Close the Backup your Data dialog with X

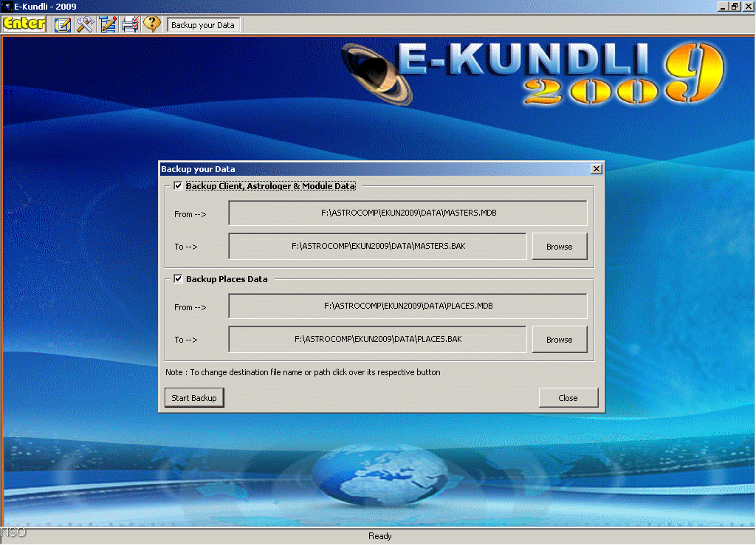tap(597, 169)
